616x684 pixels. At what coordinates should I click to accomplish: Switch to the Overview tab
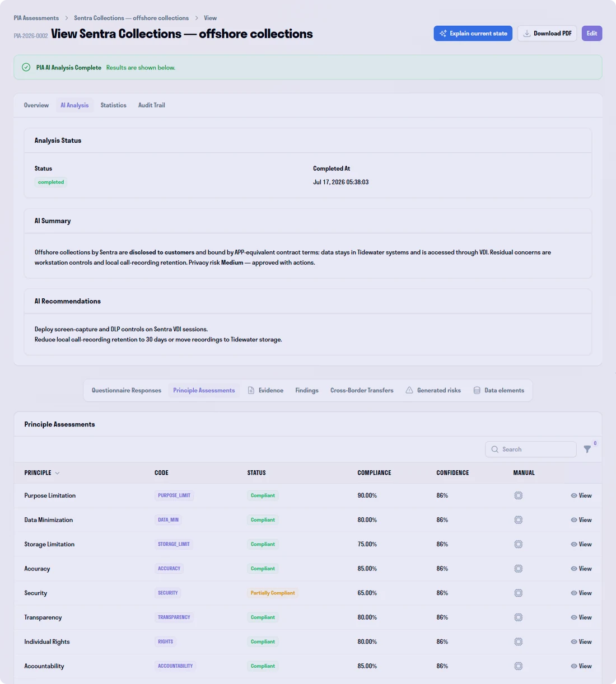[36, 105]
